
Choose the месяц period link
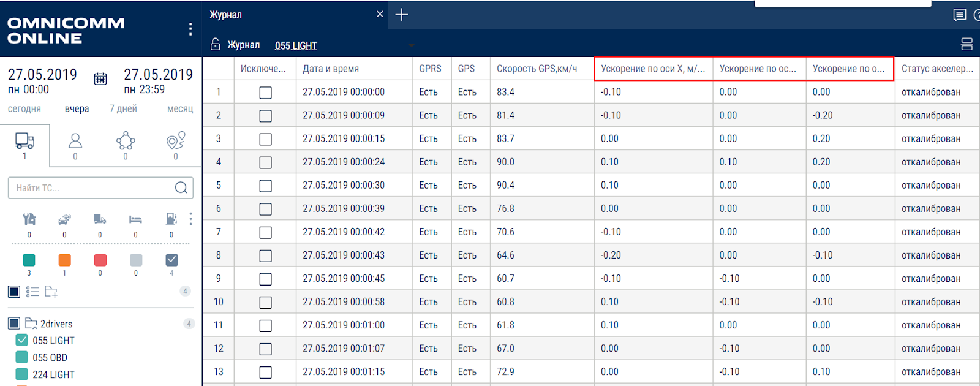point(180,108)
